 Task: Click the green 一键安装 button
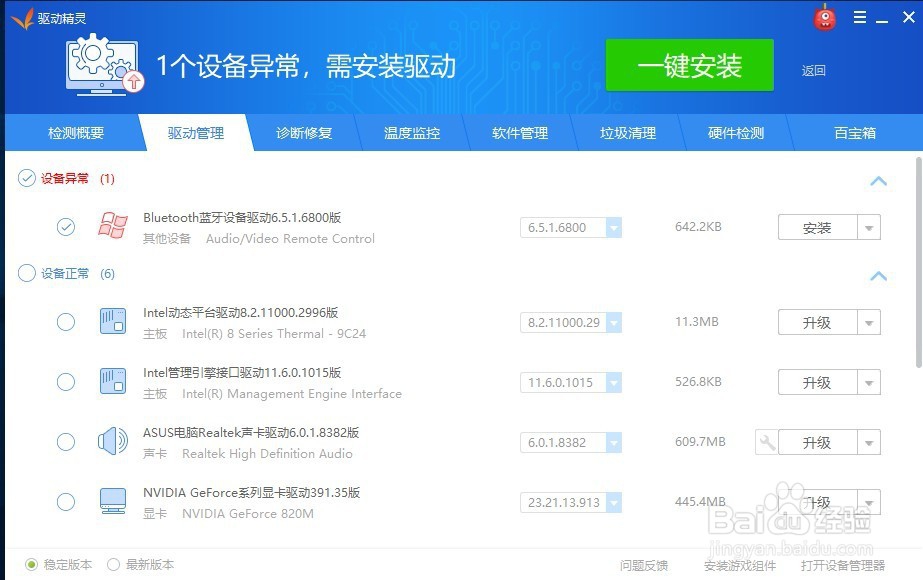click(x=690, y=65)
